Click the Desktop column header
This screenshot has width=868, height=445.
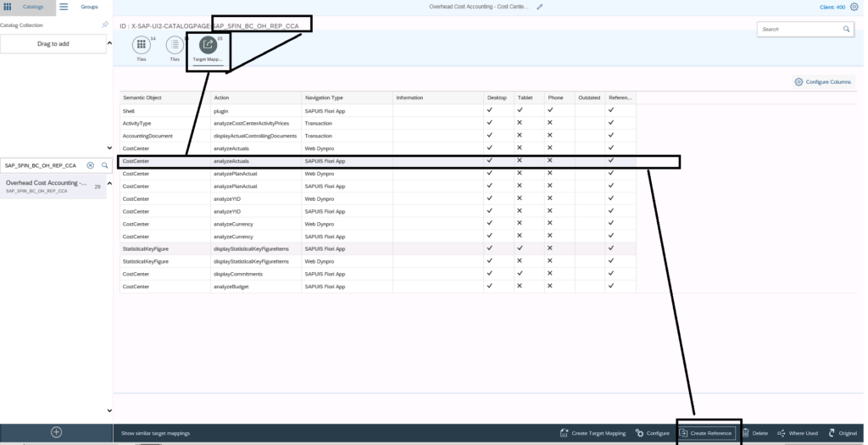point(498,98)
